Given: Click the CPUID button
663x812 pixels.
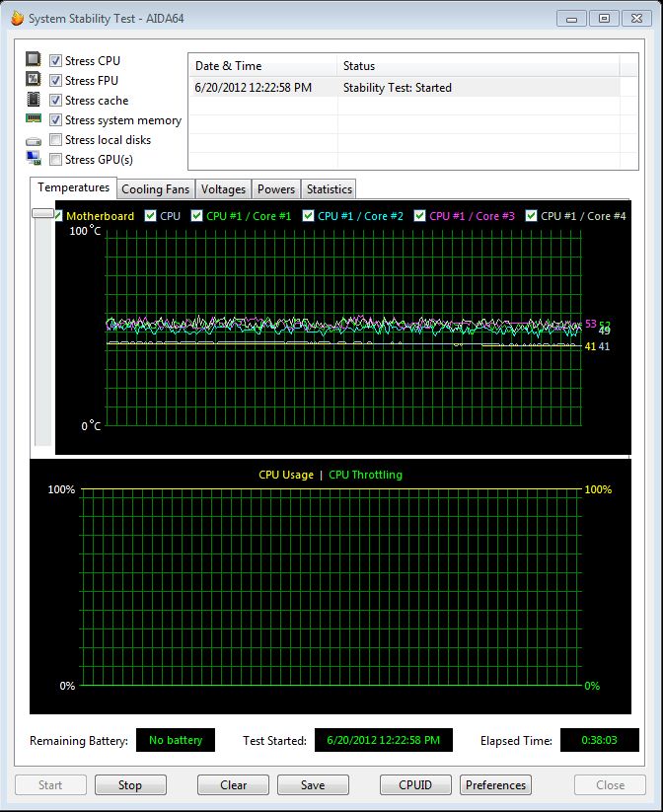Looking at the screenshot, I should 417,785.
